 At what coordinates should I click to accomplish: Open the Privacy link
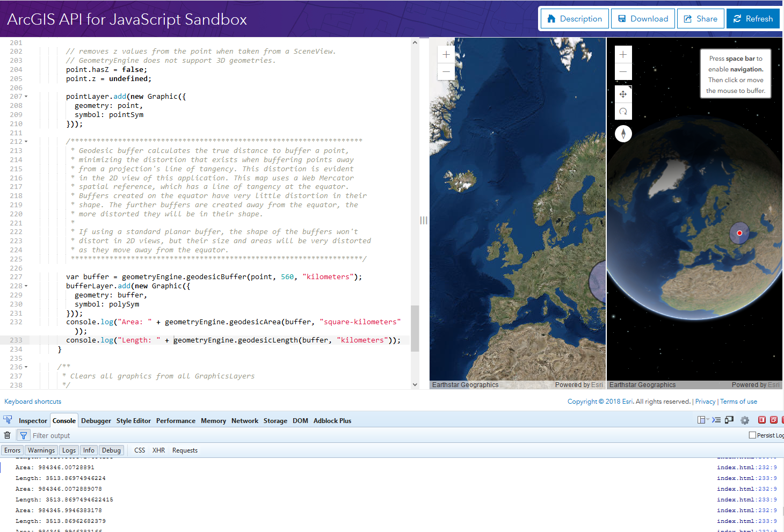705,402
